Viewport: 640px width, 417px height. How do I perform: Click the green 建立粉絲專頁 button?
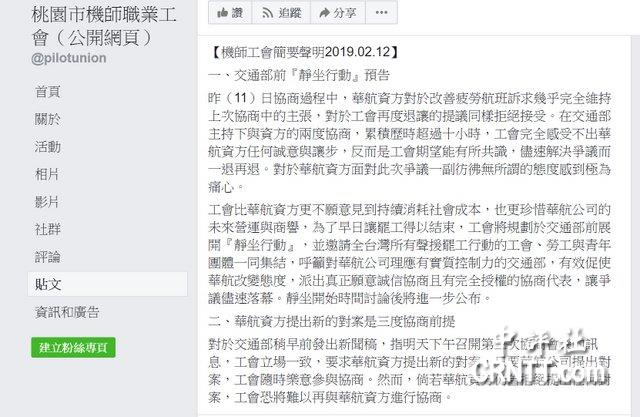(x=73, y=347)
